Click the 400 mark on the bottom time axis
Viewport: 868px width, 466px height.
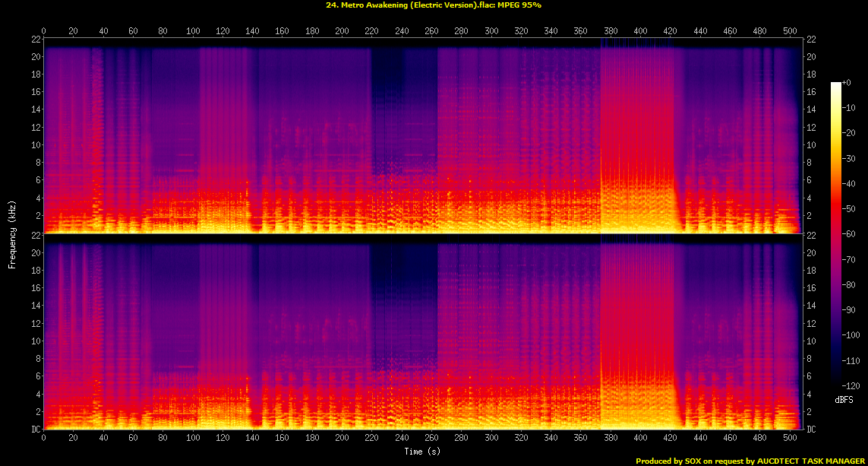(x=641, y=439)
